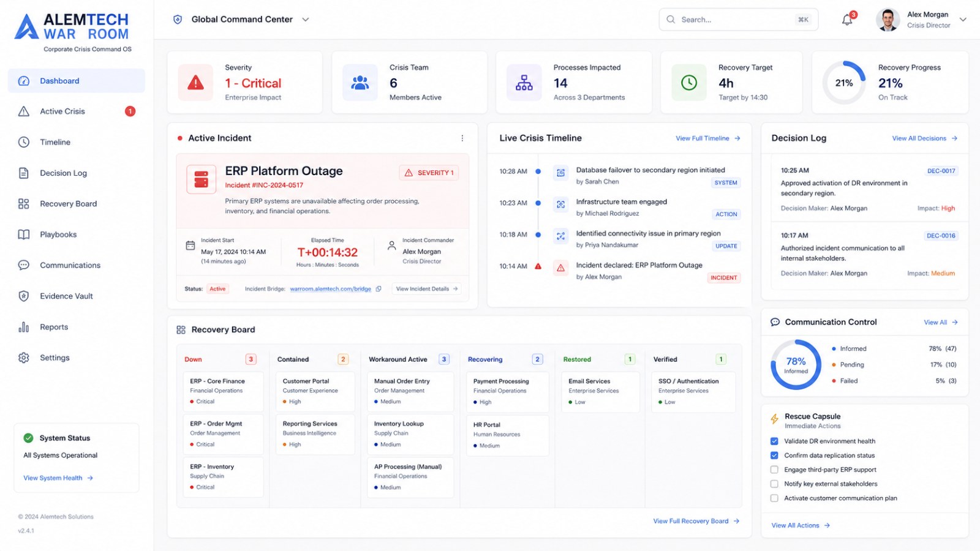
Task: Uncheck Confirm data replication status
Action: coord(774,455)
